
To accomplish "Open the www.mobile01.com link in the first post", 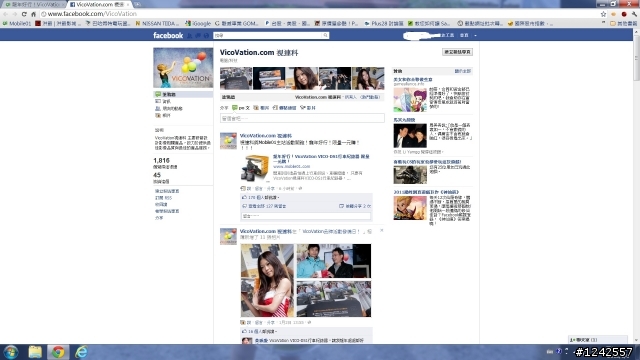I will coord(291,167).
